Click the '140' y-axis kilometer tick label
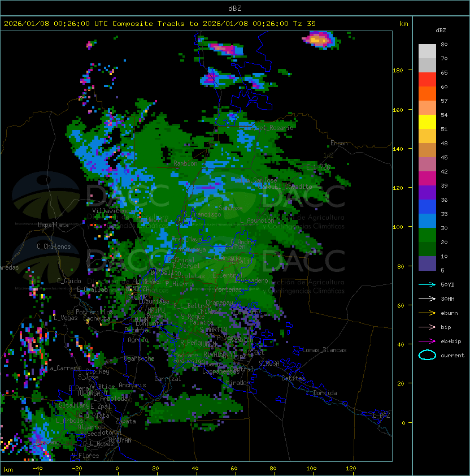The image size is (470, 476). (398, 149)
